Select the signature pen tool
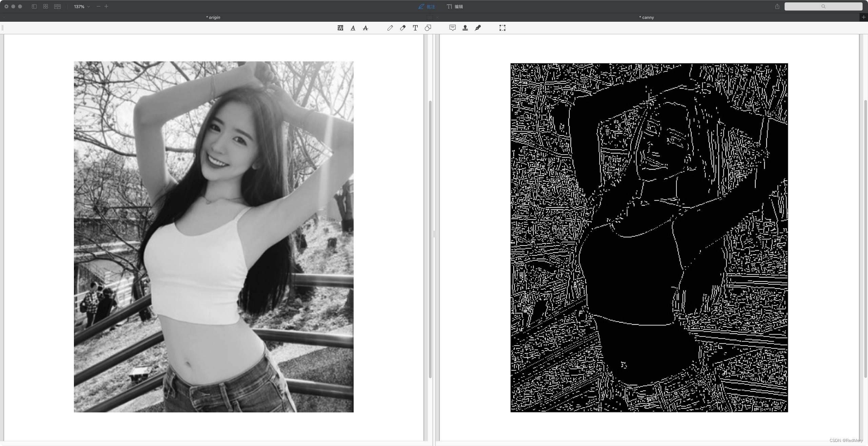Image resolution: width=868 pixels, height=446 pixels. [x=478, y=28]
